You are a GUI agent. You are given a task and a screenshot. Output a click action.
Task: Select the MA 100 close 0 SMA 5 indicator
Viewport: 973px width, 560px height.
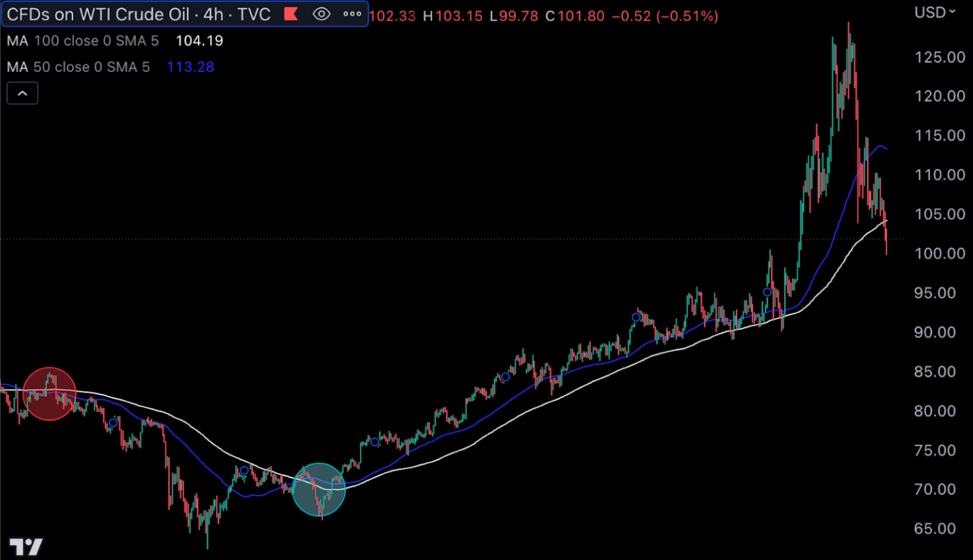83,41
